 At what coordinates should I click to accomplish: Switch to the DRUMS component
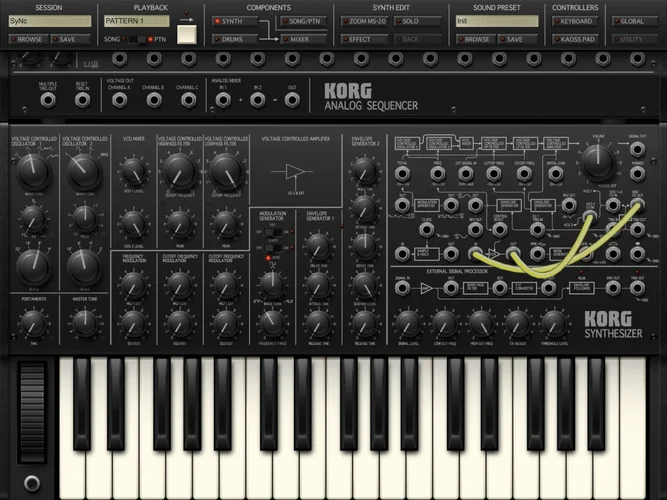(235, 39)
